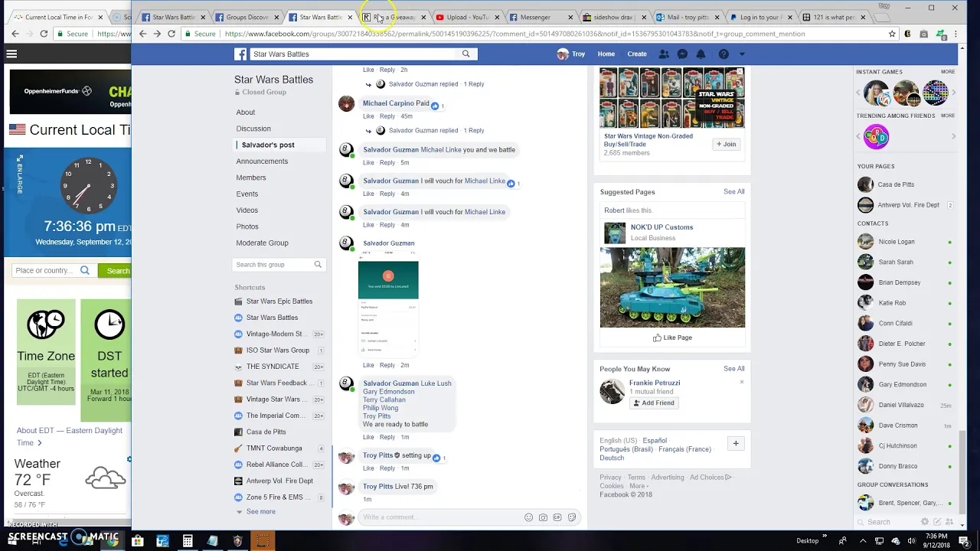Post a GIF using the GIF icon
The image size is (980, 551).
(557, 517)
